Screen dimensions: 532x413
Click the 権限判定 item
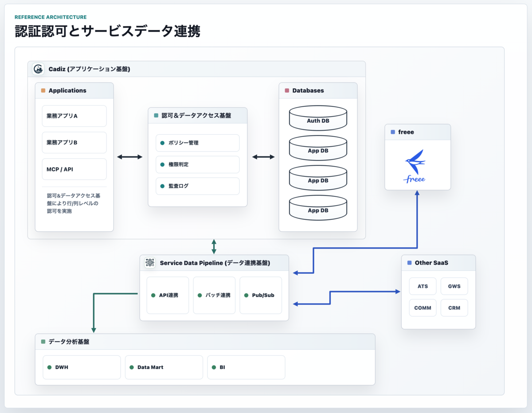coord(198,164)
